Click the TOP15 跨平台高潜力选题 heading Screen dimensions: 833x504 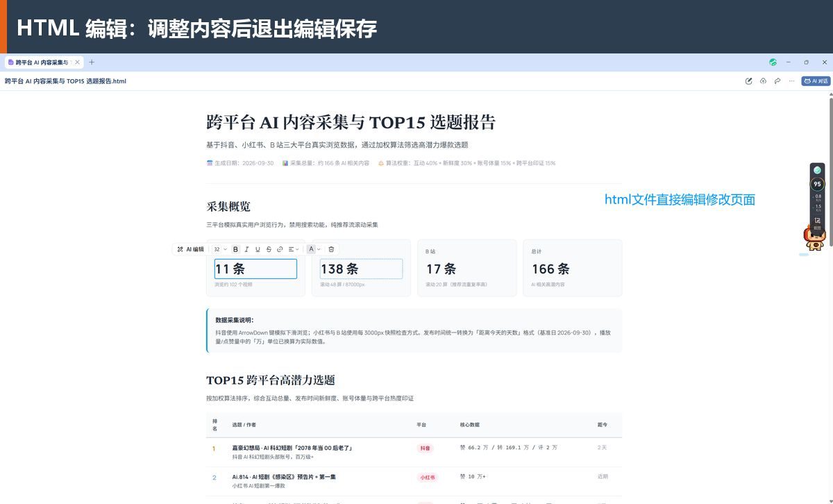[x=271, y=380]
